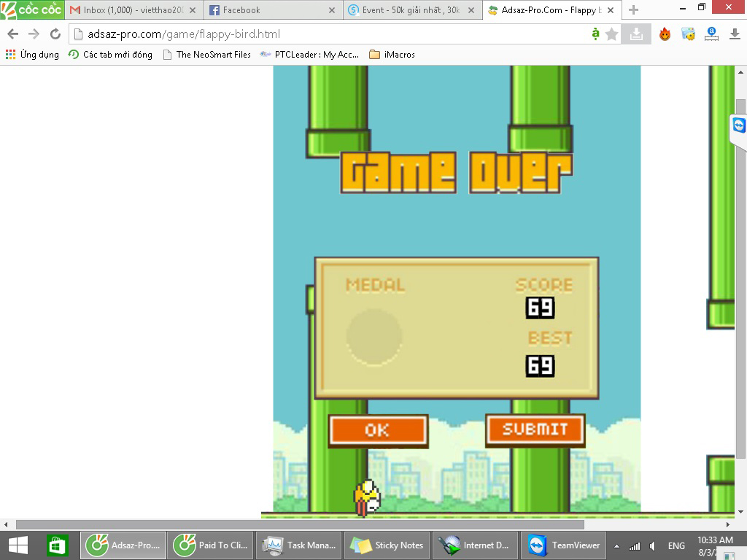Open the Windows Store taskbar icon
Viewport: 747px width, 560px height.
tap(57, 545)
